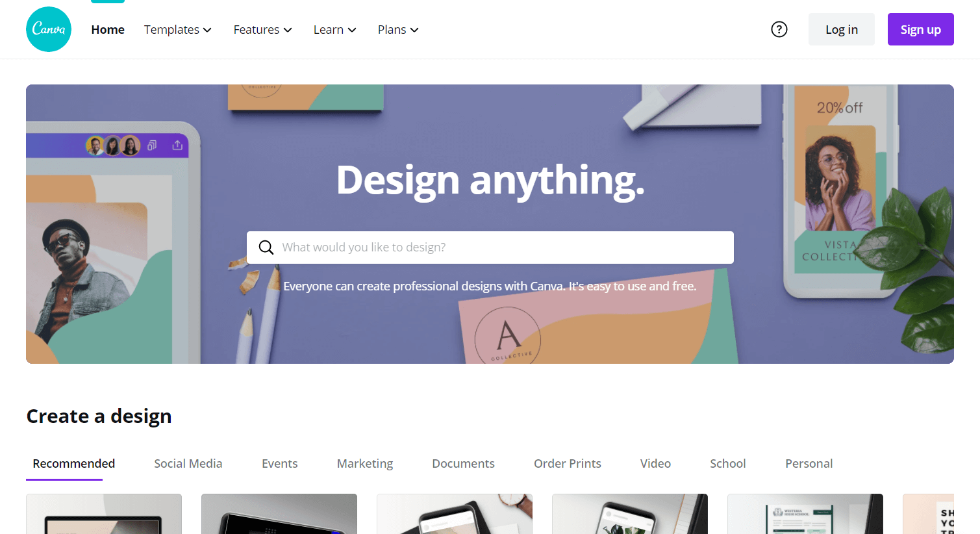Select the Marketing tab
This screenshot has width=980, height=534.
365,463
